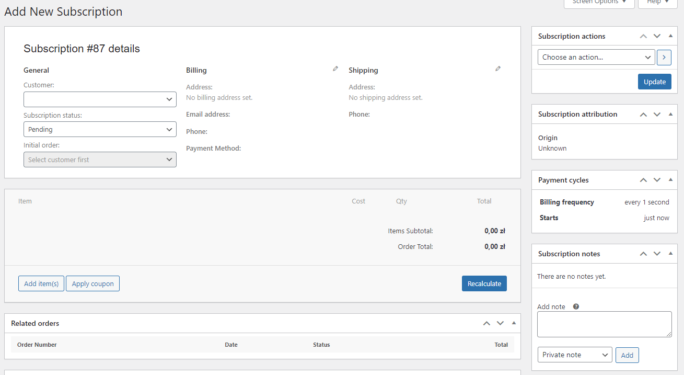Viewport: 684px width, 375px height.
Task: Click the Add note help icon
Action: click(576, 307)
